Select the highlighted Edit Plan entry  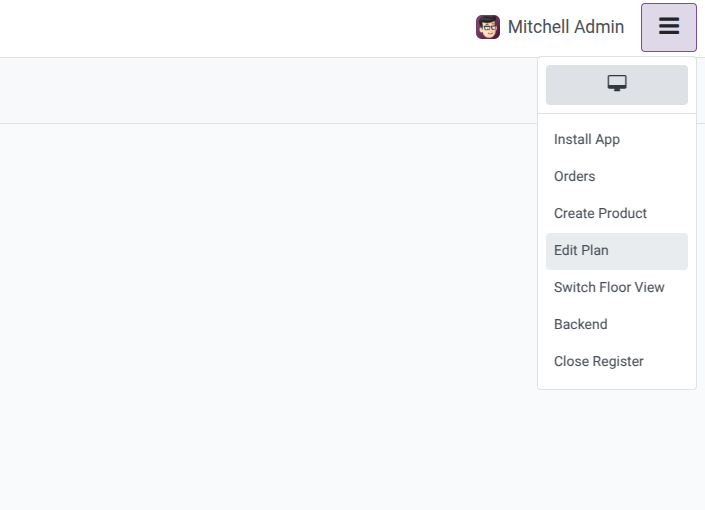[x=581, y=250]
